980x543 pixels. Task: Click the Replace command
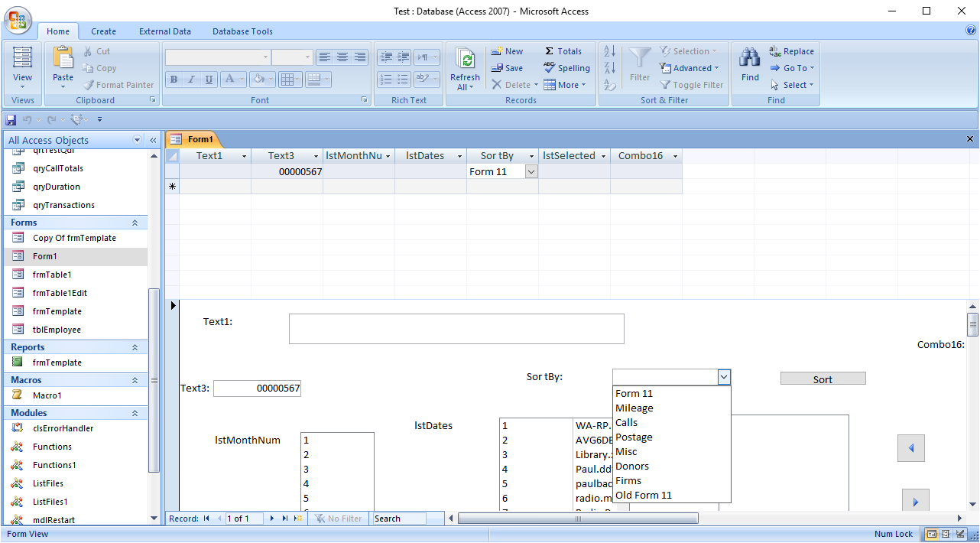[792, 51]
